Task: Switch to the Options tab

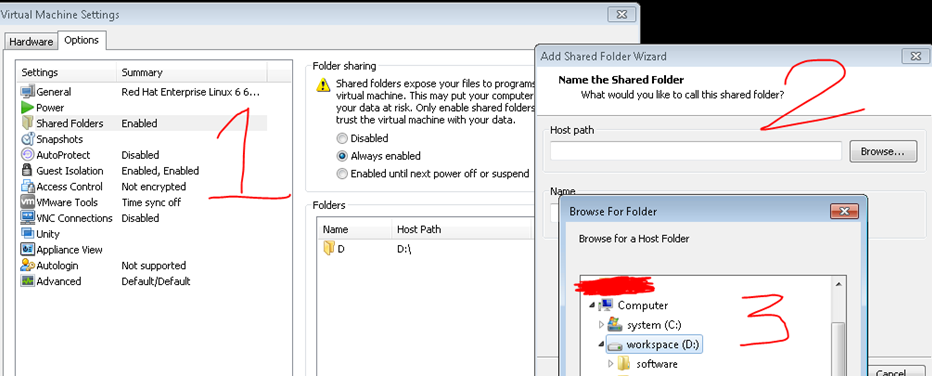Action: (81, 40)
